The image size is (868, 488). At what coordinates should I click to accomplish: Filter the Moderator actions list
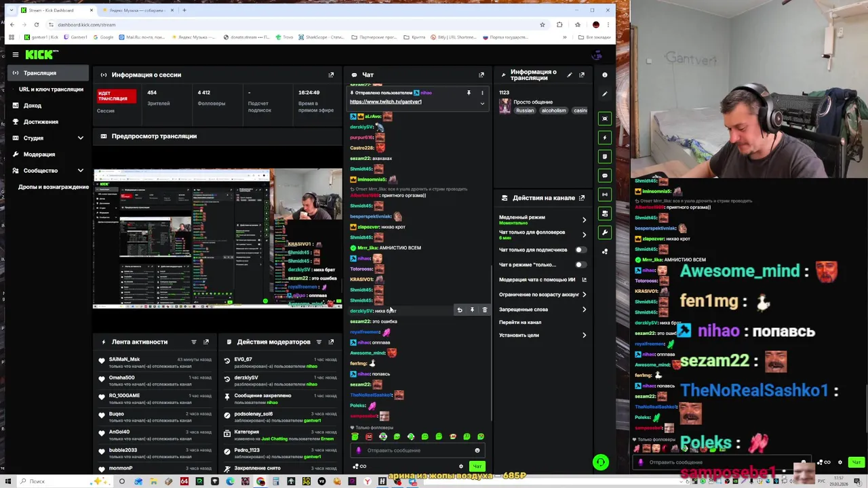(x=319, y=342)
